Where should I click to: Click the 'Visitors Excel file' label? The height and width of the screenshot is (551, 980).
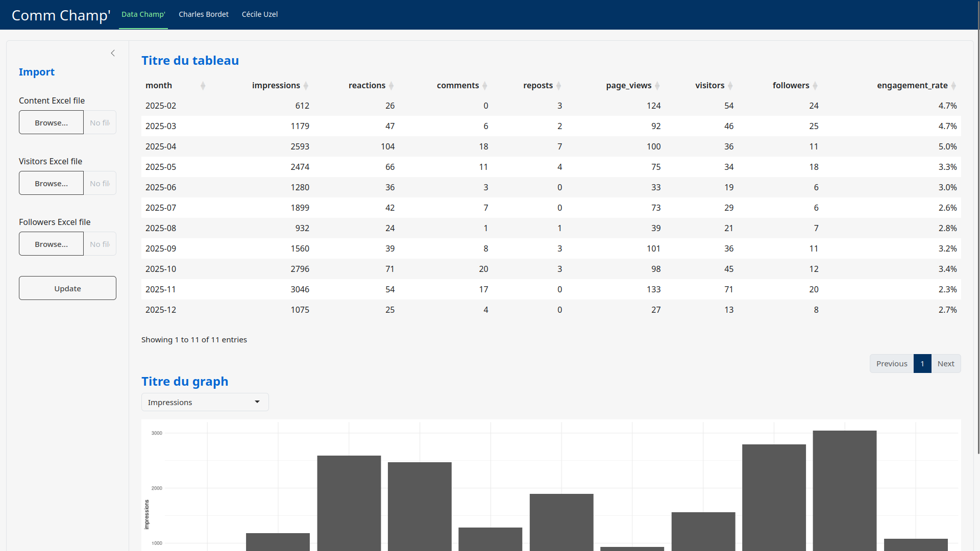click(x=51, y=161)
